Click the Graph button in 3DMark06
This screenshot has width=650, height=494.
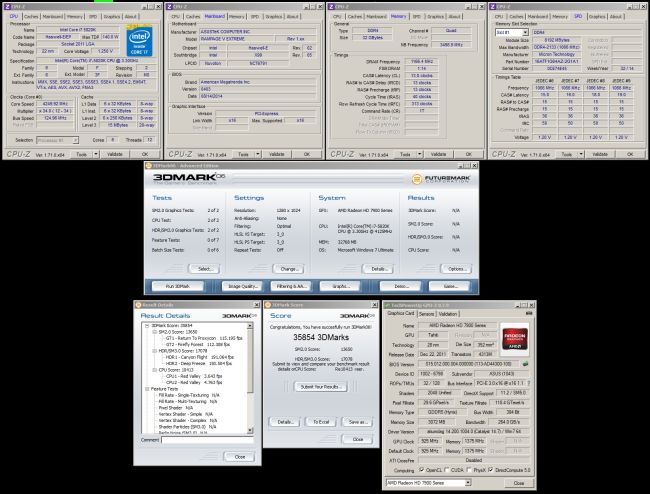coord(340,286)
